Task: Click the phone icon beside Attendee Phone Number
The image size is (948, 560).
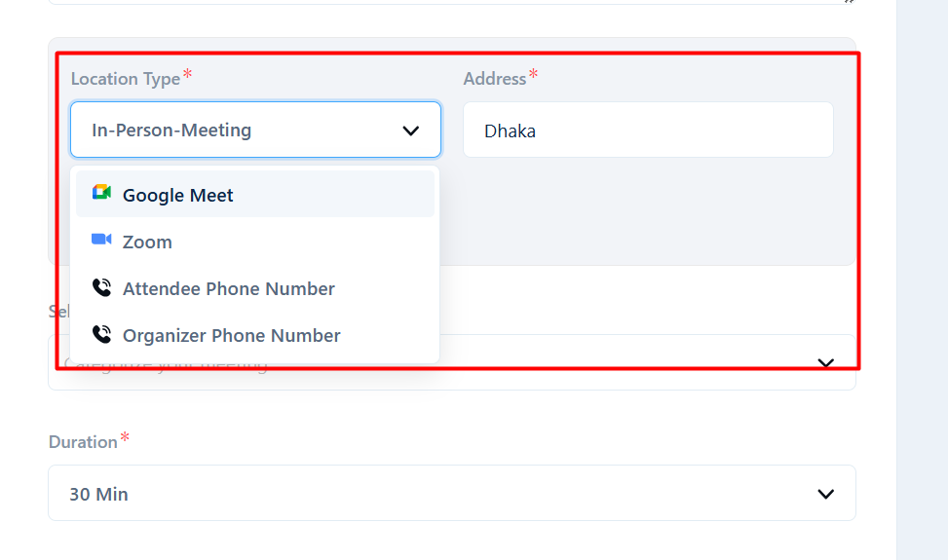Action: pos(101,287)
